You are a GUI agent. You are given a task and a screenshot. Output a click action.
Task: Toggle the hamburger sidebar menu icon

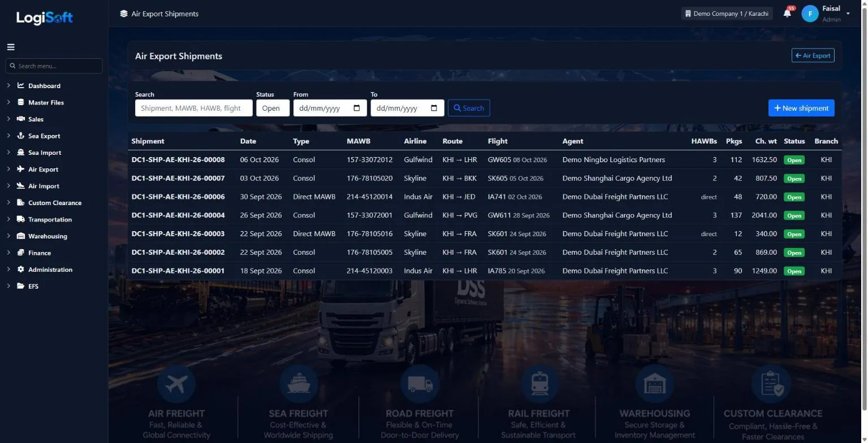point(11,47)
